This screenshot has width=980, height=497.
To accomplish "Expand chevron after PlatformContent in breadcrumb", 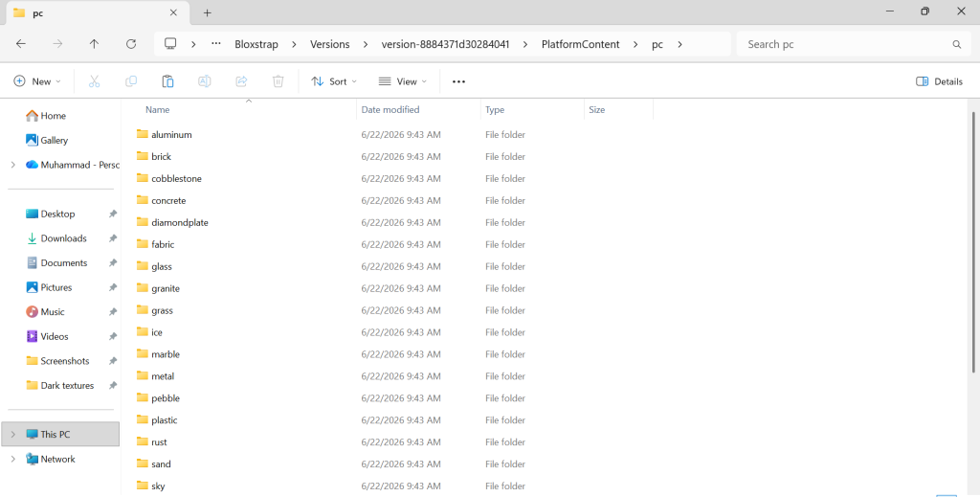I will [635, 44].
